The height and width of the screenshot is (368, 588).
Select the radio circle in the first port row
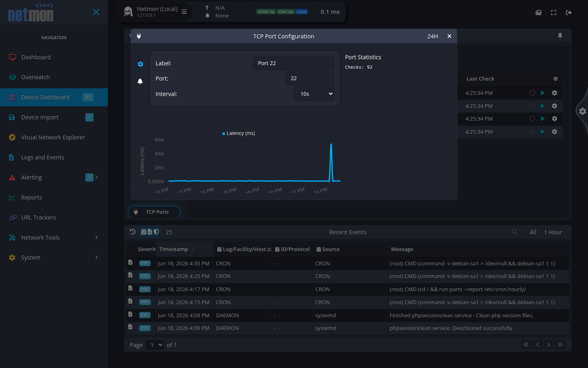coord(532,93)
